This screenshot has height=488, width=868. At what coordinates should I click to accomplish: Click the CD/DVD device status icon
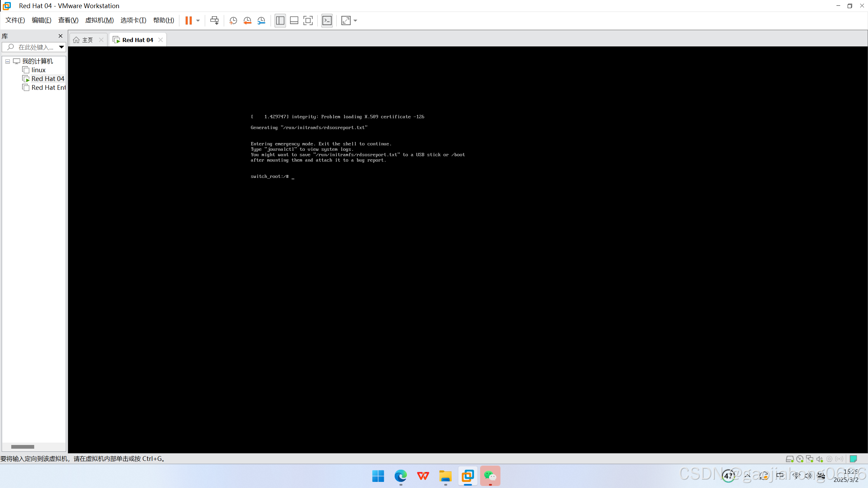click(800, 459)
